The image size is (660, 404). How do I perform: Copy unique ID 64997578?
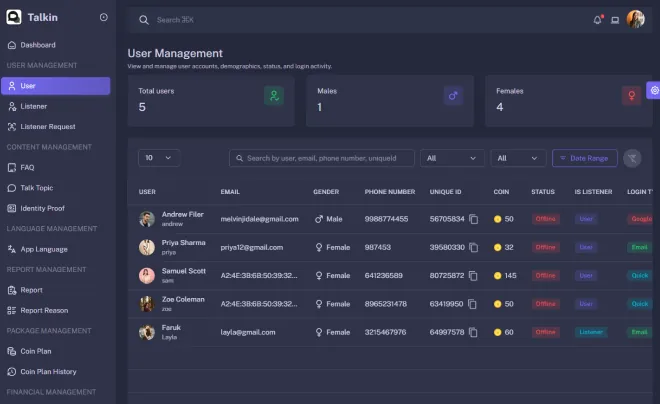(473, 332)
